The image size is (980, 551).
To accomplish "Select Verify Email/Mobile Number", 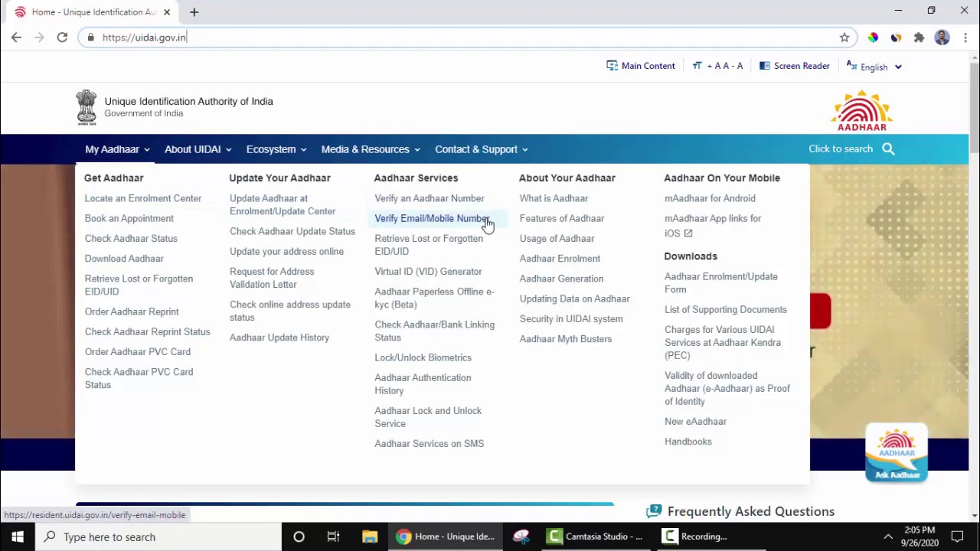I will (432, 218).
